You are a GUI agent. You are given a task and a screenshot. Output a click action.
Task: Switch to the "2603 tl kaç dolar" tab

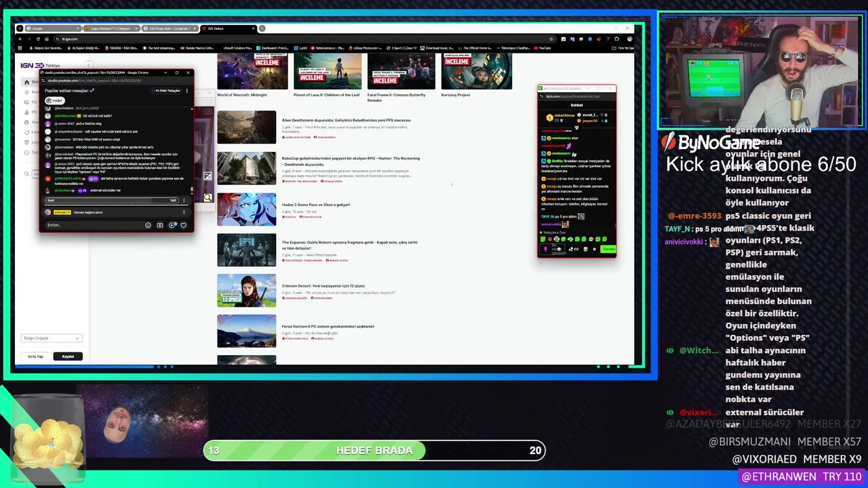(170, 28)
